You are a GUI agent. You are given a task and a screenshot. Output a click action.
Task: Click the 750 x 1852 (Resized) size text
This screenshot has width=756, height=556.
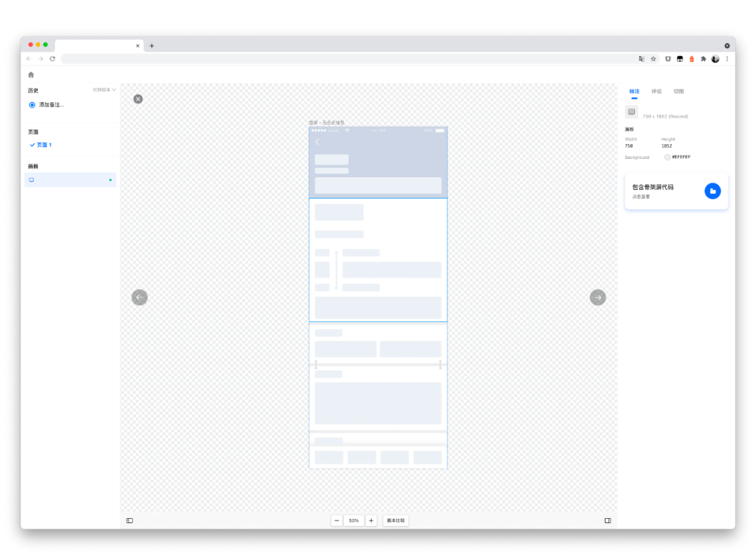coord(665,116)
